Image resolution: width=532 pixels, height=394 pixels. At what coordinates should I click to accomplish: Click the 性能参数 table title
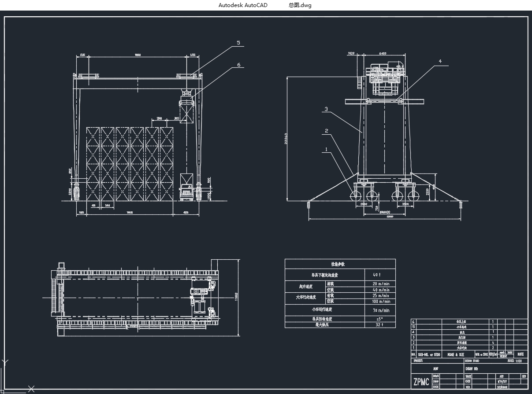point(338,265)
